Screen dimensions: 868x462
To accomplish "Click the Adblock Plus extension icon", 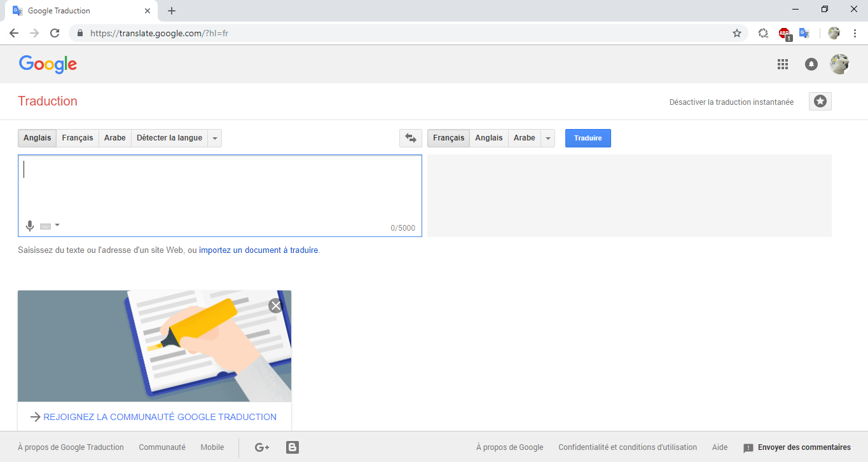I will 784,33.
